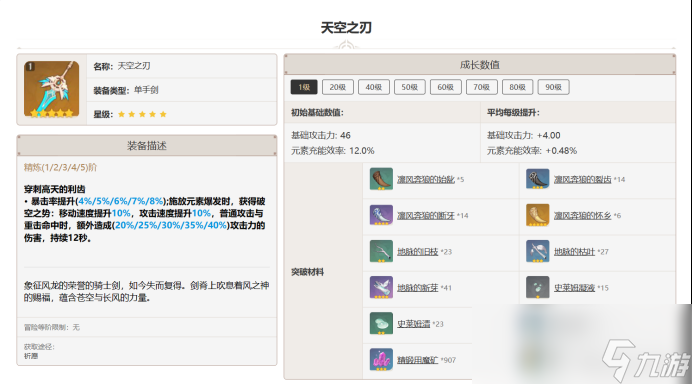Viewport: 692px width, 384px height.
Task: Switch to the 50级 level tab
Action: pos(410,87)
